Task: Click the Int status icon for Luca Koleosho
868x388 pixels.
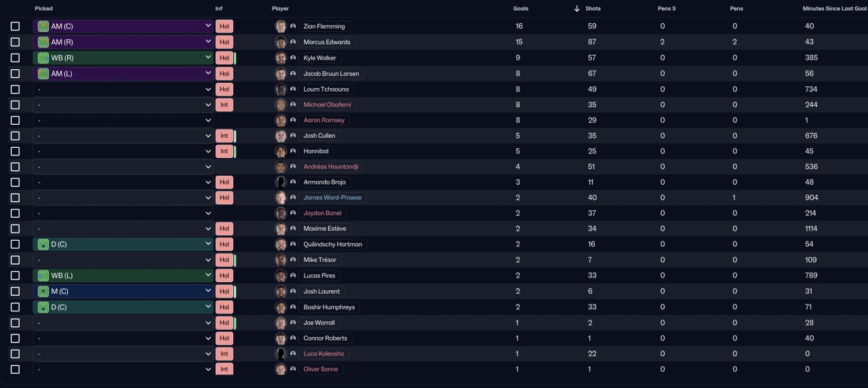Action: [x=224, y=353]
